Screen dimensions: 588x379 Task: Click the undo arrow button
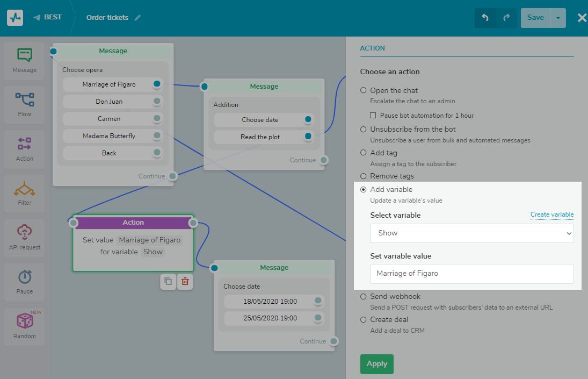coord(485,18)
